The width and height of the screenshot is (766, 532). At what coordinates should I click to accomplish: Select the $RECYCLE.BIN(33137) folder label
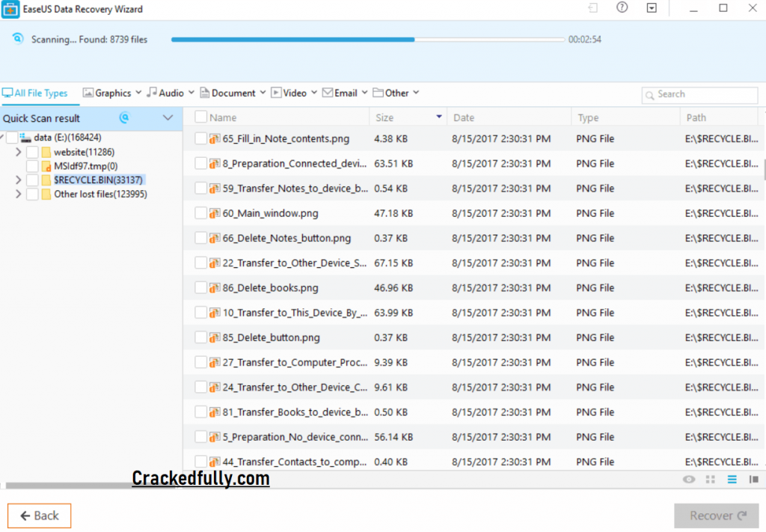click(x=98, y=180)
